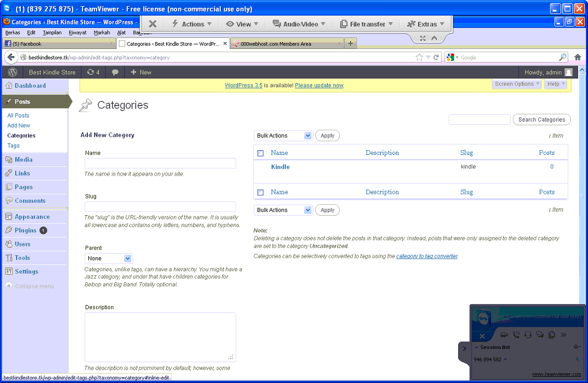Open the top Bulk Actions dropdown
This screenshot has width=588, height=383.
pos(283,136)
